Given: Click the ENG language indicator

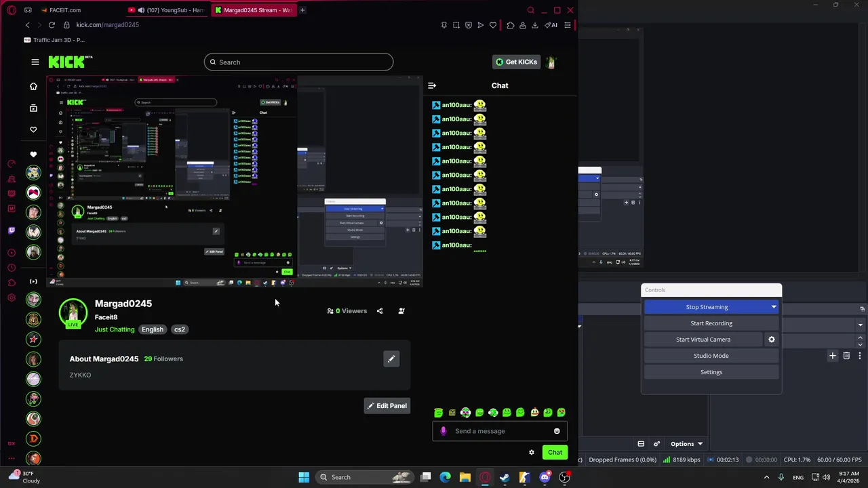Looking at the screenshot, I should tap(798, 477).
